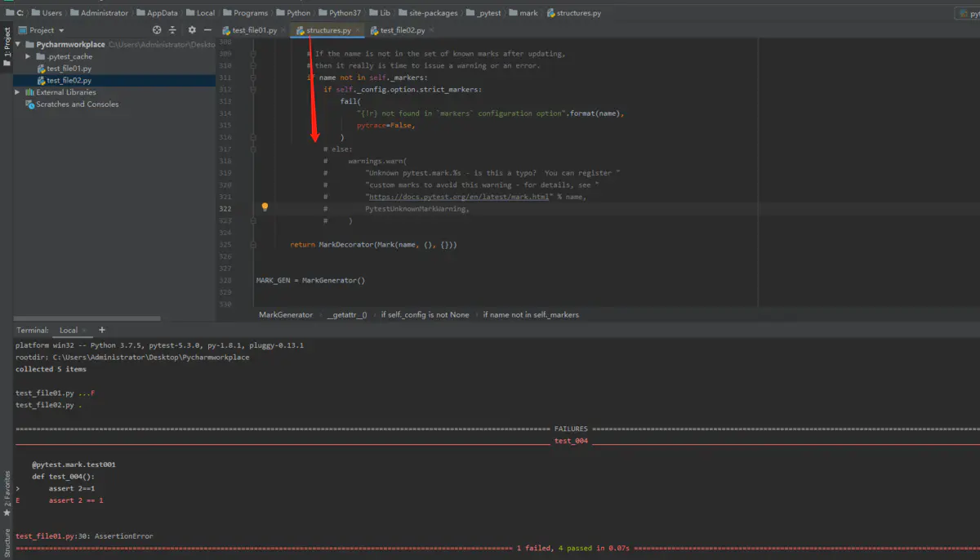Close the test_file02.py editor tab

click(x=433, y=30)
